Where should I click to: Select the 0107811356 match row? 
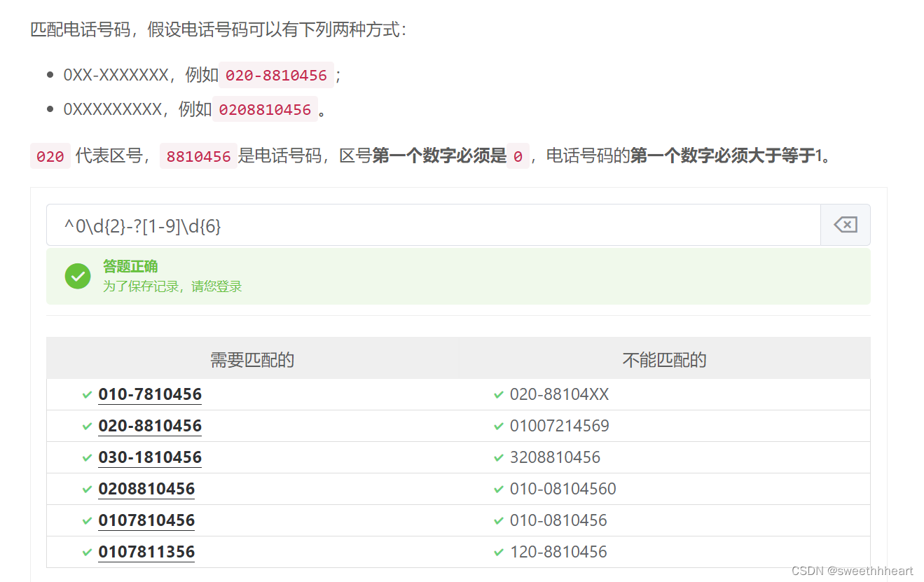pyautogui.click(x=146, y=552)
